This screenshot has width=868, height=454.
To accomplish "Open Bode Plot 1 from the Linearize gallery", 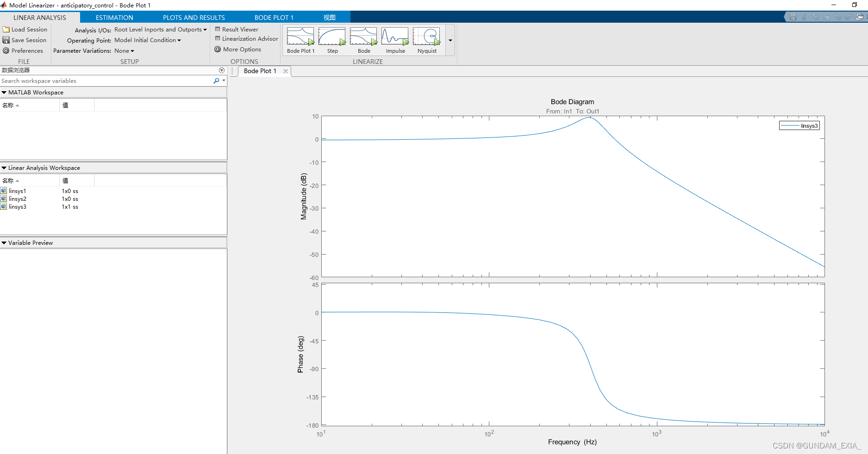I will pyautogui.click(x=300, y=39).
